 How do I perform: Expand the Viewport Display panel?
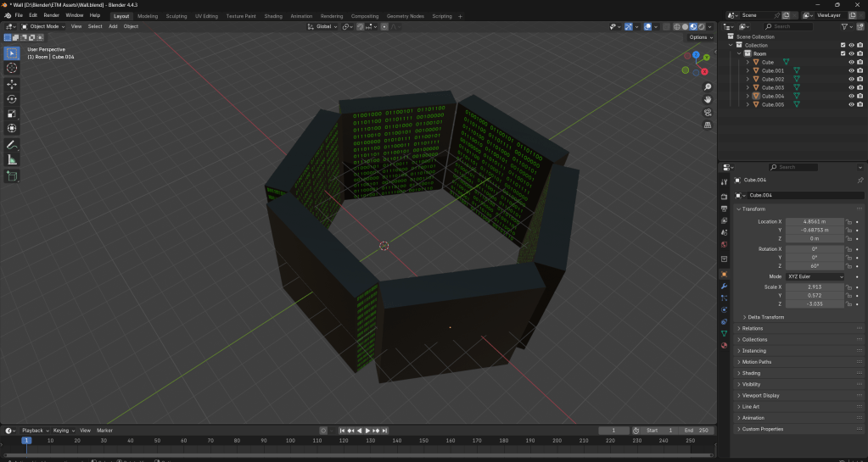click(760, 395)
